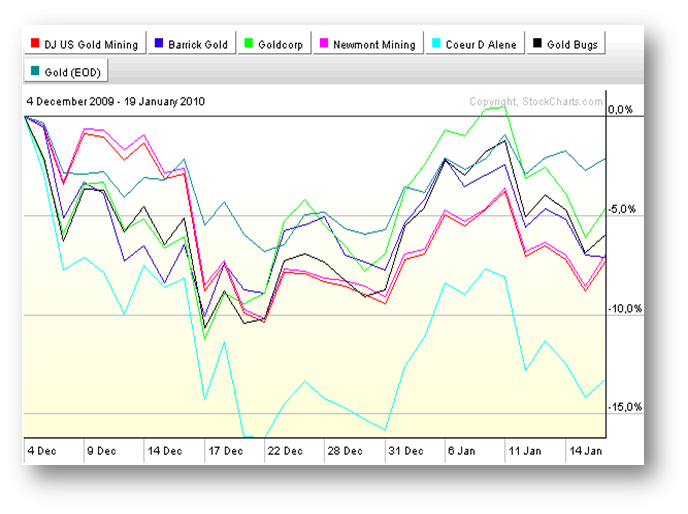Viewport: 688px width, 514px height.
Task: Click the green Goldcorp color square
Action: pyautogui.click(x=250, y=44)
